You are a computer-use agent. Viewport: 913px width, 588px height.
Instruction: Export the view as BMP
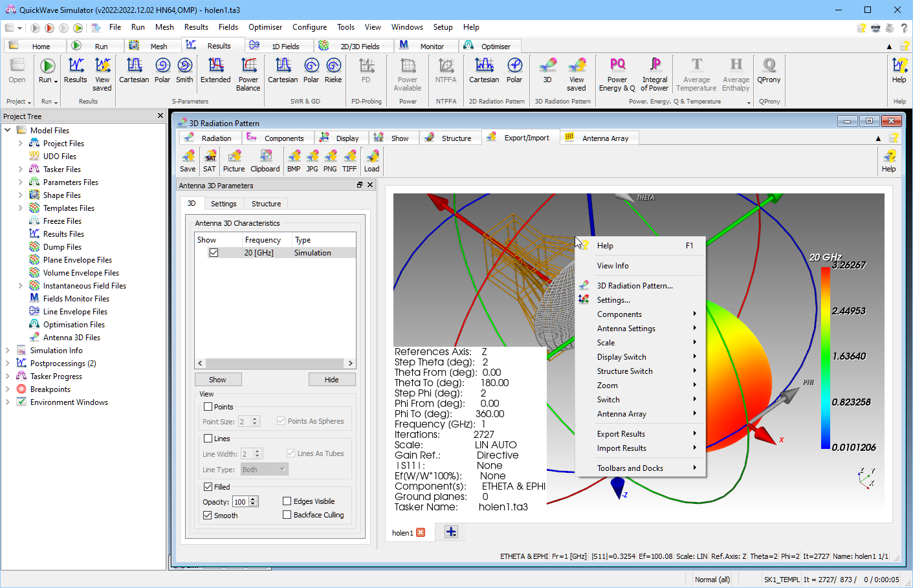tap(294, 161)
